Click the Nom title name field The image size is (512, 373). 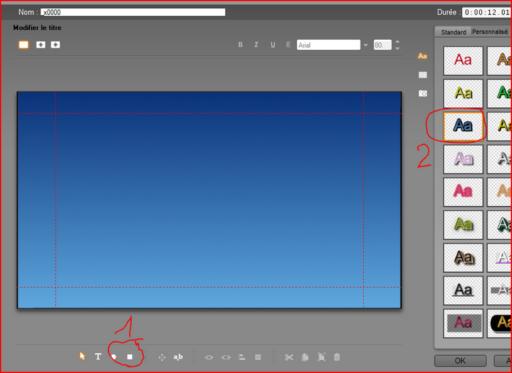point(133,12)
